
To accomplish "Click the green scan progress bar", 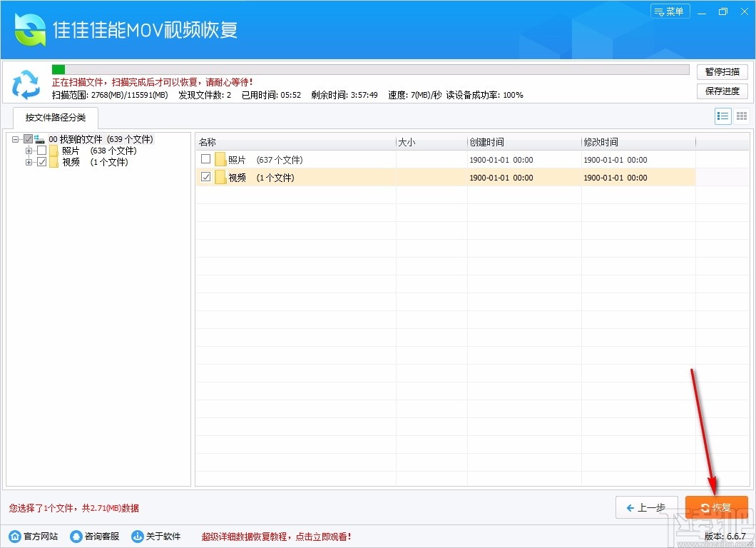I will (x=59, y=69).
